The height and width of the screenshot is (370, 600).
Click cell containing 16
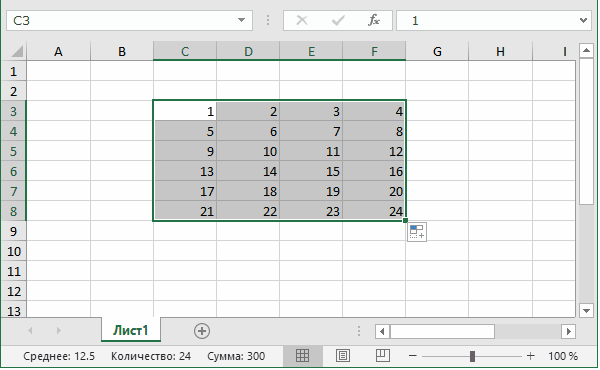pyautogui.click(x=374, y=171)
